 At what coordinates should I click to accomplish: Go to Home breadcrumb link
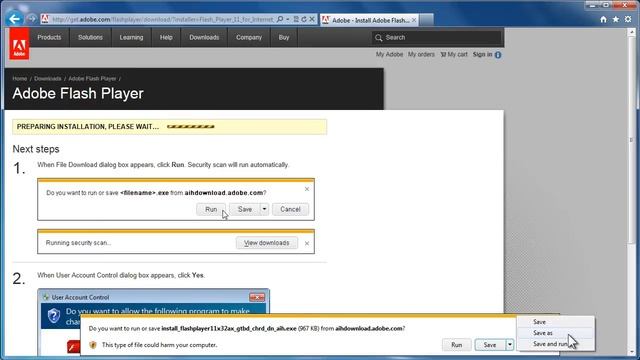(x=20, y=78)
